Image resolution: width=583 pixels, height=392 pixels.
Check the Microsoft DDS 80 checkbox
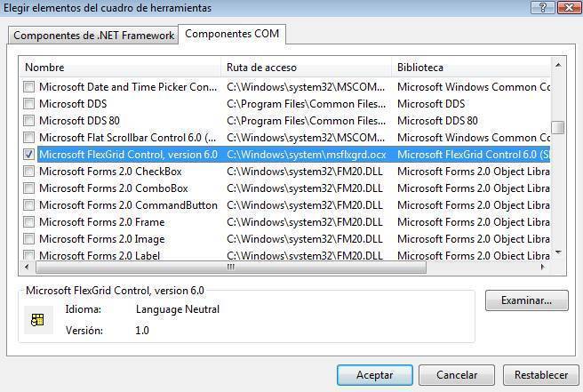(x=29, y=121)
